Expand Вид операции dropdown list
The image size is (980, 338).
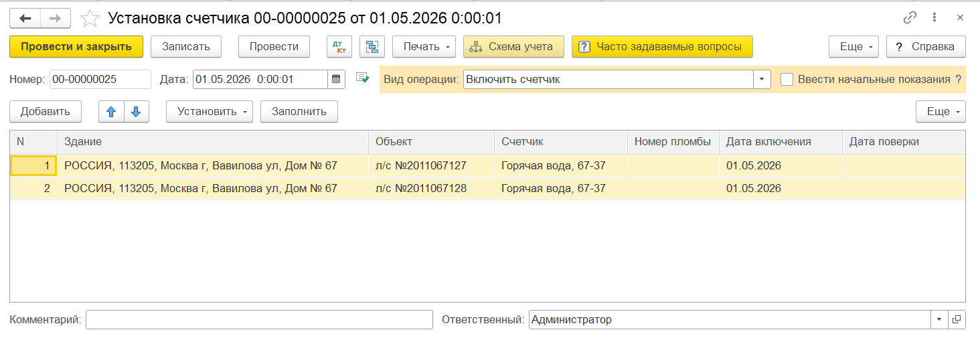click(x=762, y=79)
